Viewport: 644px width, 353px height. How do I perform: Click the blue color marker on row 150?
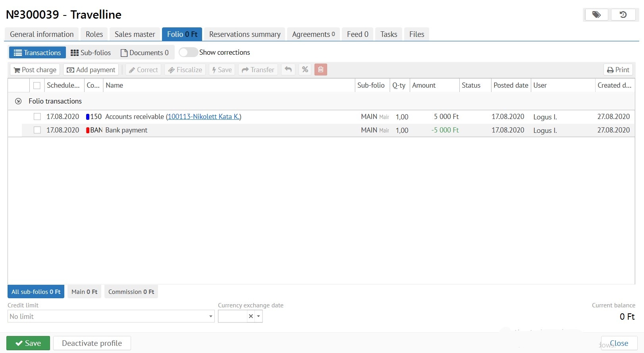88,117
